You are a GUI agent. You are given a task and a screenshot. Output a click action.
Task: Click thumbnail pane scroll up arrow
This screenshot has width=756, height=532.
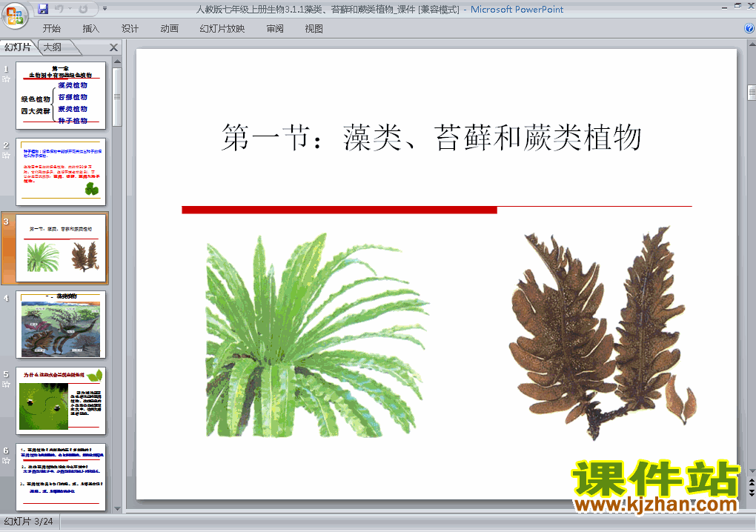117,61
